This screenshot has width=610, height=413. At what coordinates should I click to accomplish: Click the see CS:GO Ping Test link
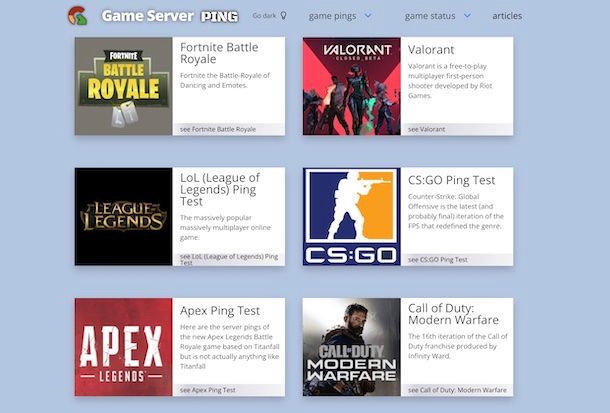tap(438, 259)
